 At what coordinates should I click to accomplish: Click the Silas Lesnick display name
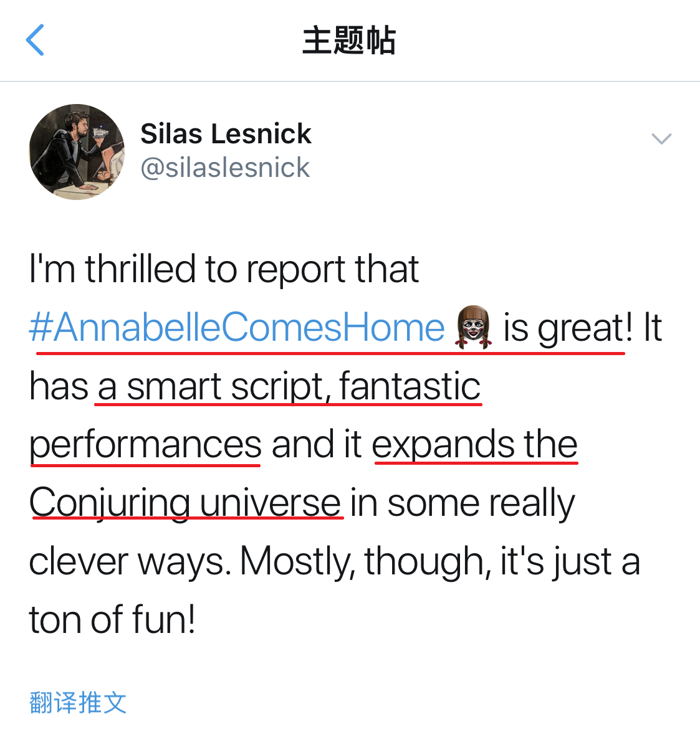click(x=226, y=134)
